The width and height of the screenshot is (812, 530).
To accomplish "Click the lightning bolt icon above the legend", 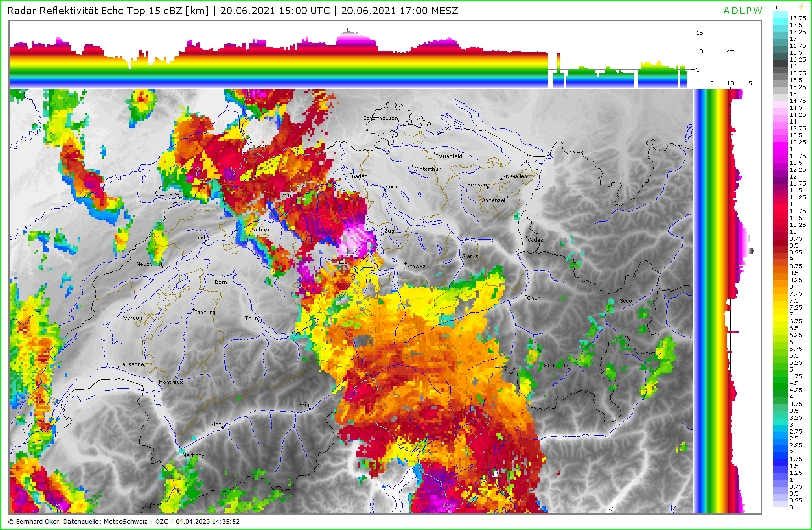I will point(801,6).
